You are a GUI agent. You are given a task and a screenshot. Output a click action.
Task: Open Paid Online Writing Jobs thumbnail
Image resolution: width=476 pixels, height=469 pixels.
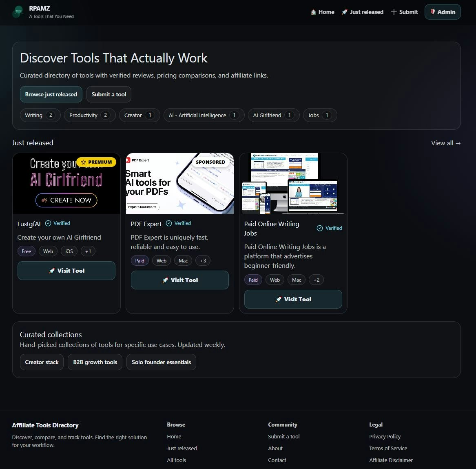(293, 183)
